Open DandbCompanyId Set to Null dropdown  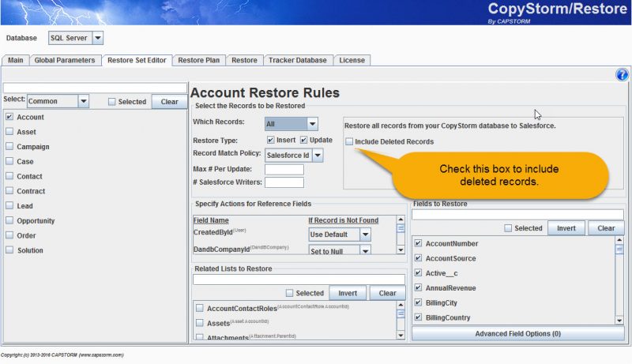click(340, 250)
